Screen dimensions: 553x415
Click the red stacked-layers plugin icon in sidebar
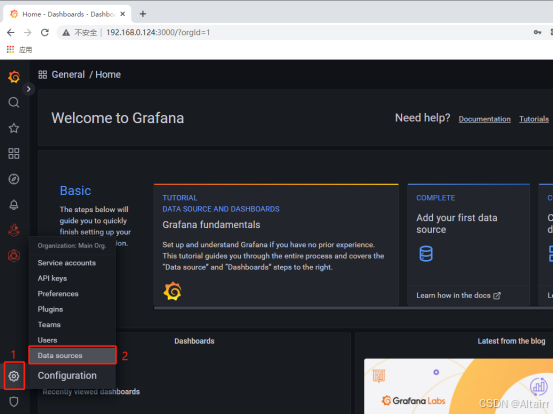[14, 230]
